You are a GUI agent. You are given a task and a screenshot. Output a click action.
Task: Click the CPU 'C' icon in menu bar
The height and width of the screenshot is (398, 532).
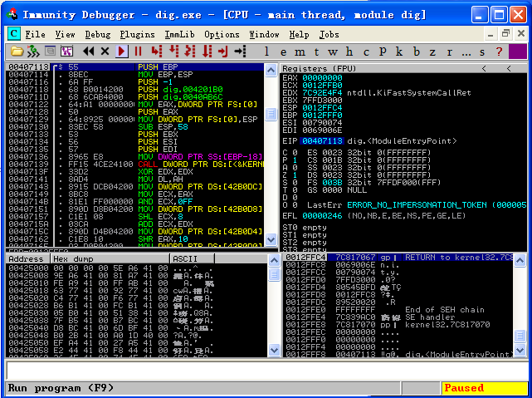(x=14, y=33)
